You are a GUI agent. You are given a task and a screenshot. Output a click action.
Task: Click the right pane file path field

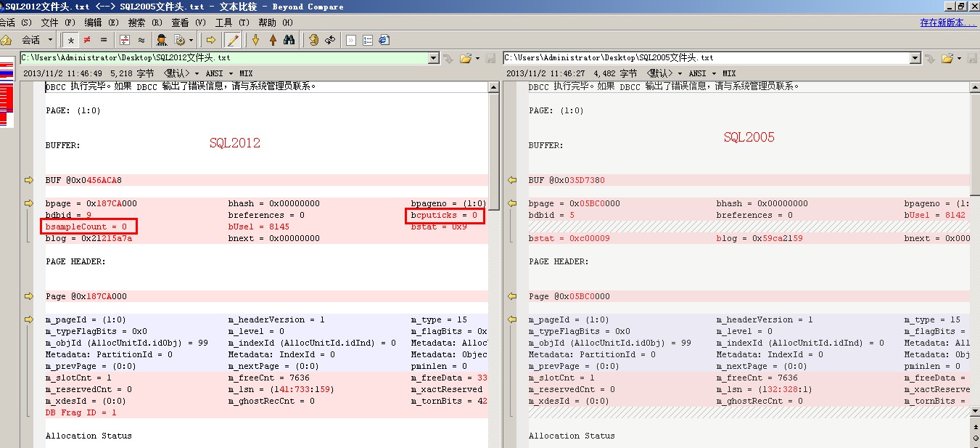pyautogui.click(x=707, y=58)
